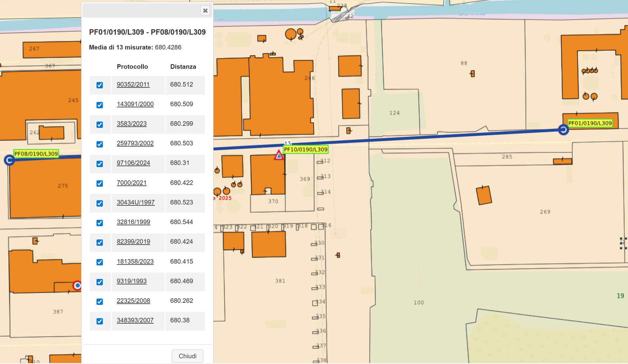The width and height of the screenshot is (628, 364).
Task: Uncheck the 90352/2011 measurement checkbox
Action: pyautogui.click(x=100, y=85)
